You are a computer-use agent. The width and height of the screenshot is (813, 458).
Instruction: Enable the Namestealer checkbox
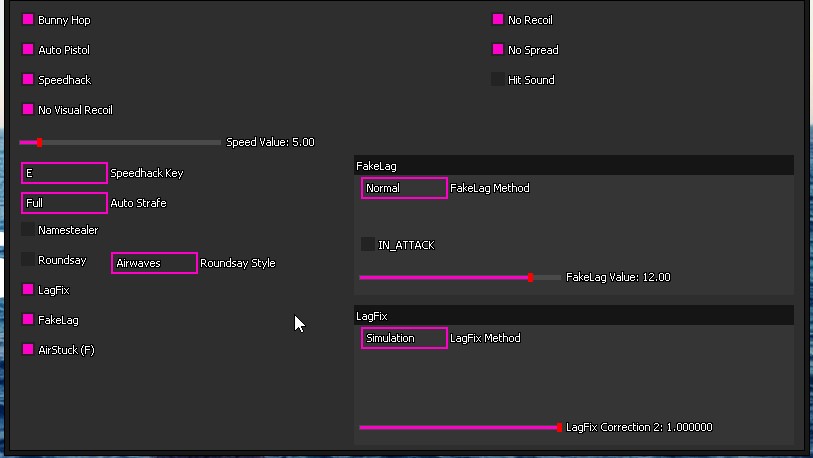28,230
